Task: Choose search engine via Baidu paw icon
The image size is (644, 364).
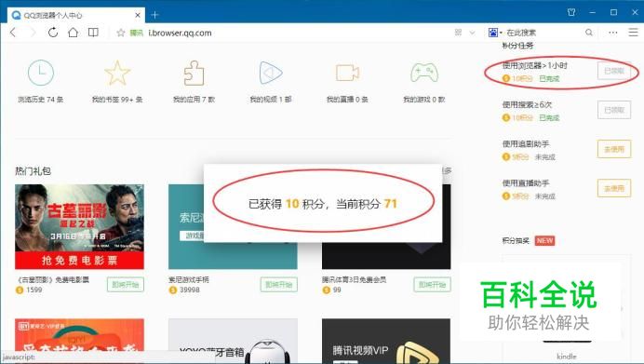Action: point(493,33)
